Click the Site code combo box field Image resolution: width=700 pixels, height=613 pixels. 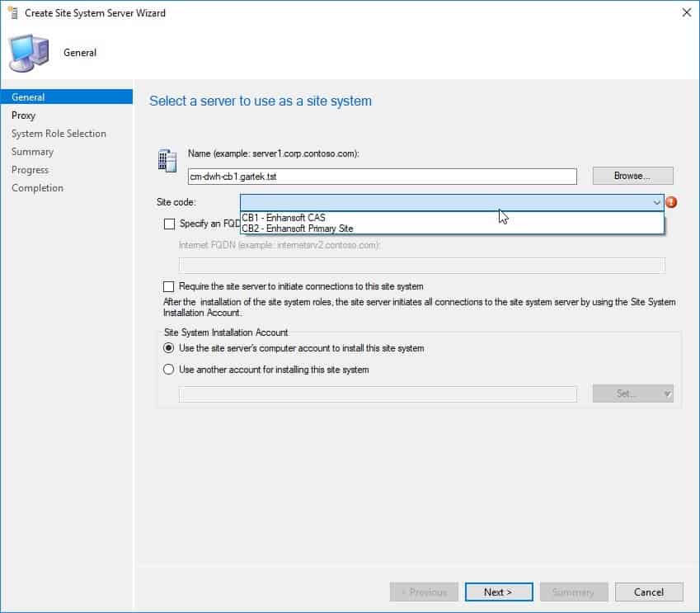click(x=445, y=202)
